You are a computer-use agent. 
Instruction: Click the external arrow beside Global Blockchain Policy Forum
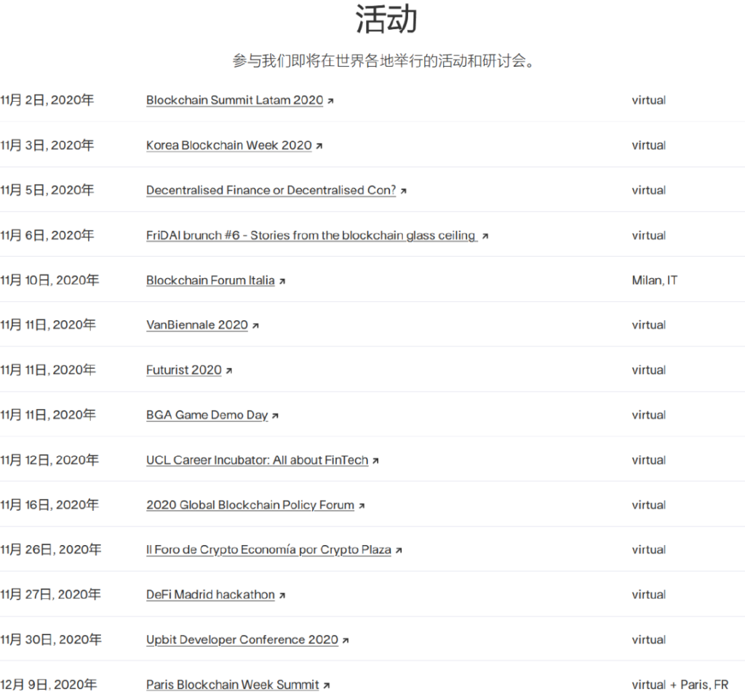(362, 506)
